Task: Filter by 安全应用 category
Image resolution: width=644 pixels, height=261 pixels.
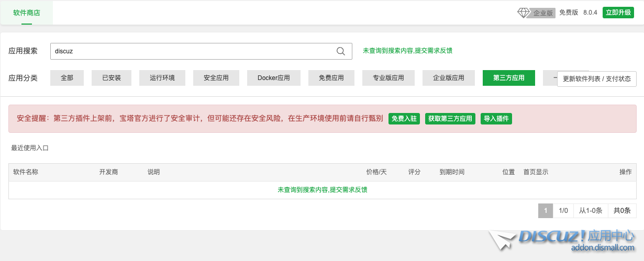Action: [216, 78]
